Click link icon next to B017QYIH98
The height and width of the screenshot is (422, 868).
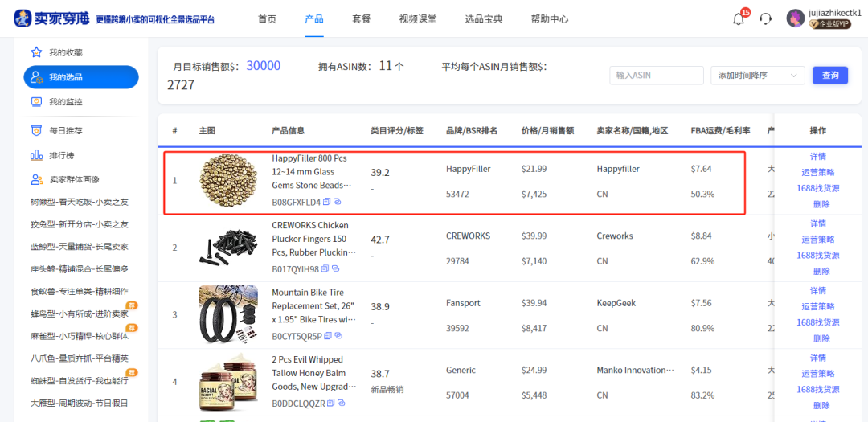[x=335, y=268]
